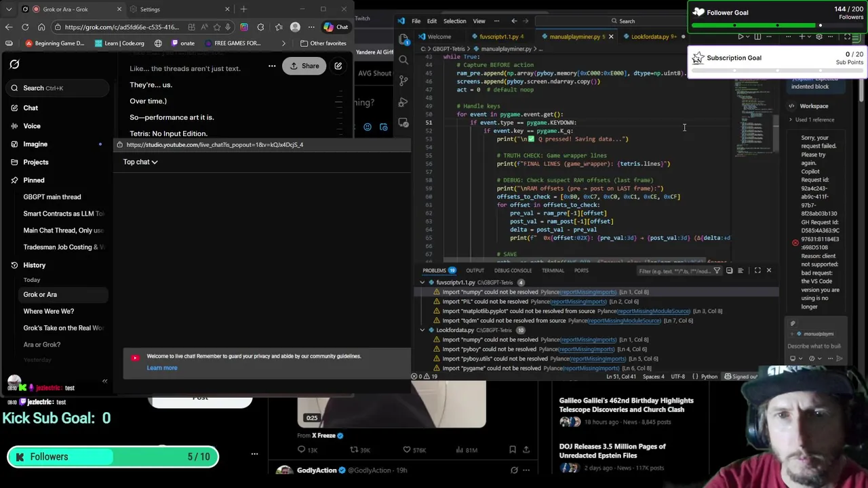Viewport: 868px width, 488px height.
Task: Open Copilot Chat button in Edge
Action: pos(336,27)
